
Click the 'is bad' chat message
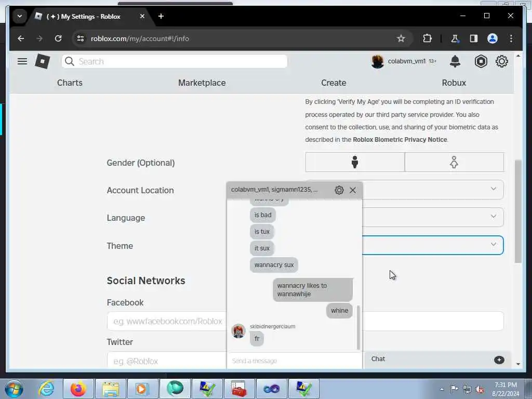[263, 215]
